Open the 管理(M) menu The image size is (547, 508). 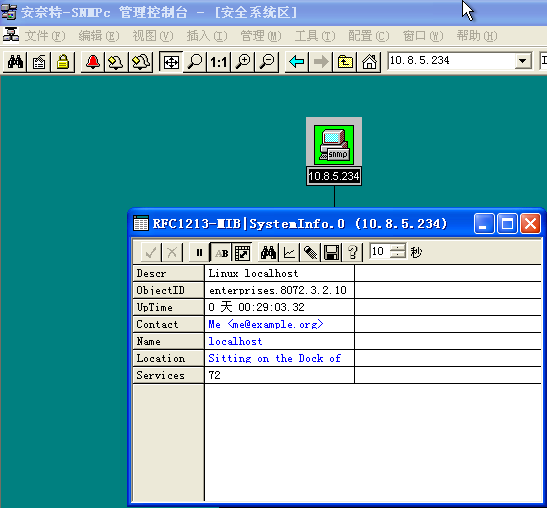pyautogui.click(x=261, y=36)
